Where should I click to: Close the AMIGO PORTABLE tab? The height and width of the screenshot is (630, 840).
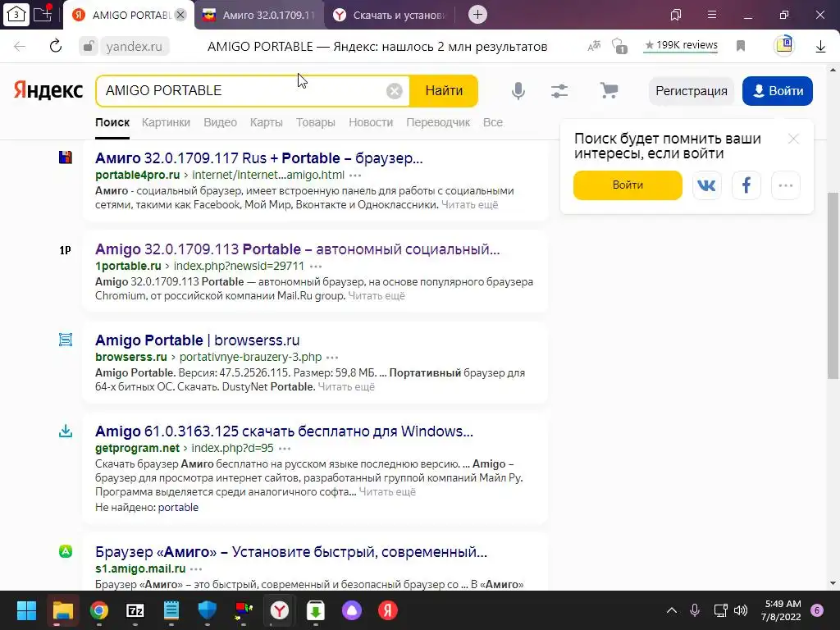coord(180,15)
